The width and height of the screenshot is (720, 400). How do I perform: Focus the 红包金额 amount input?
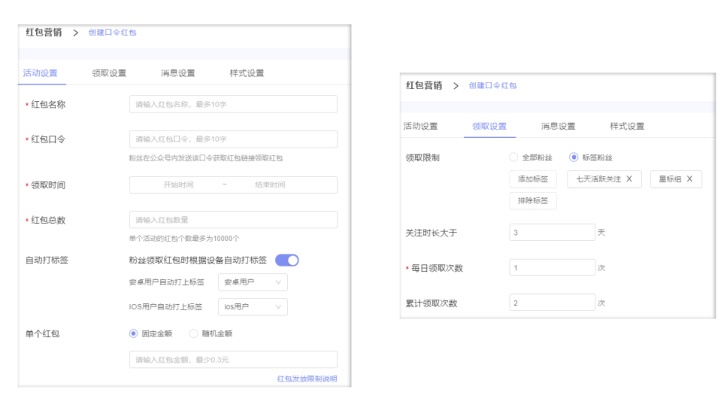pos(233,360)
